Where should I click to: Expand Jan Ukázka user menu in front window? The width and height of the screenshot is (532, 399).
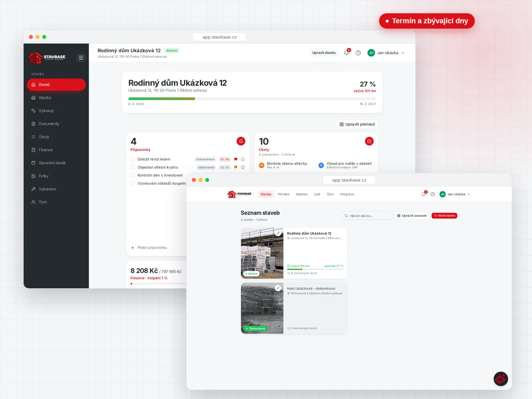click(x=455, y=194)
